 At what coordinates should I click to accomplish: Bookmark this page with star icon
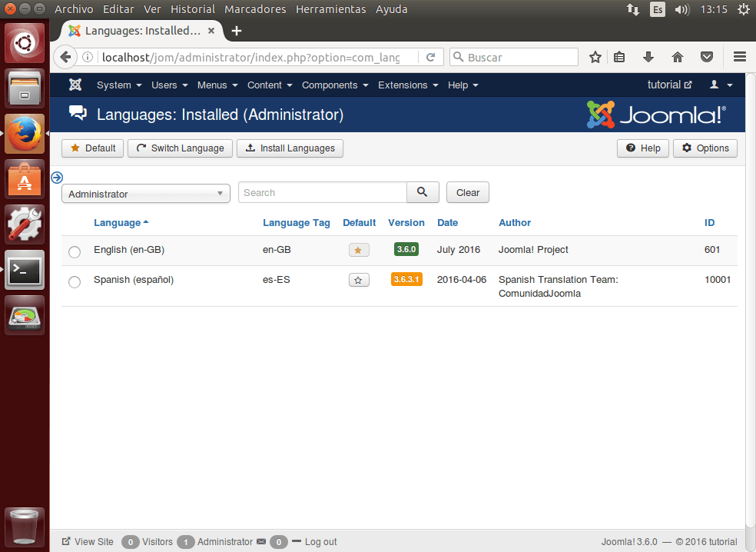pos(595,58)
